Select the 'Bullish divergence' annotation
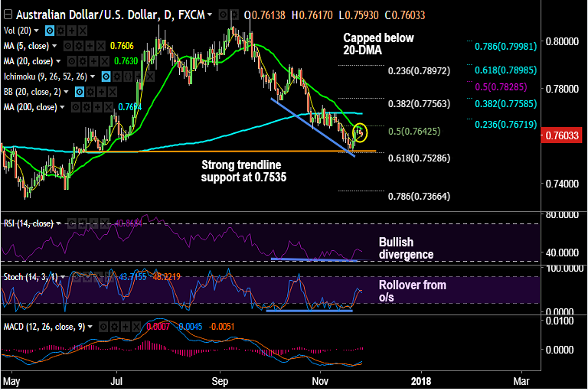The image size is (588, 391). 406,248
